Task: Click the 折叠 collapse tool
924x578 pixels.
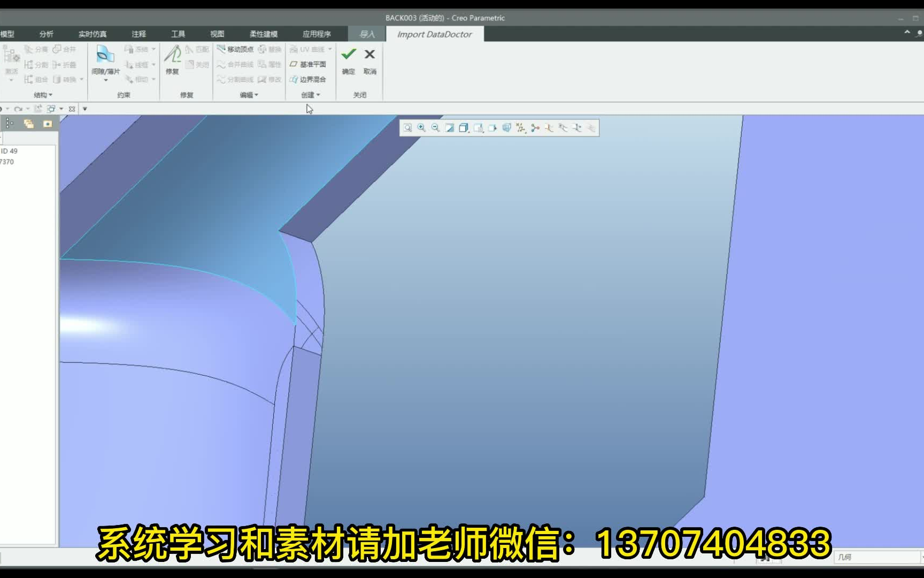Action: (x=64, y=65)
